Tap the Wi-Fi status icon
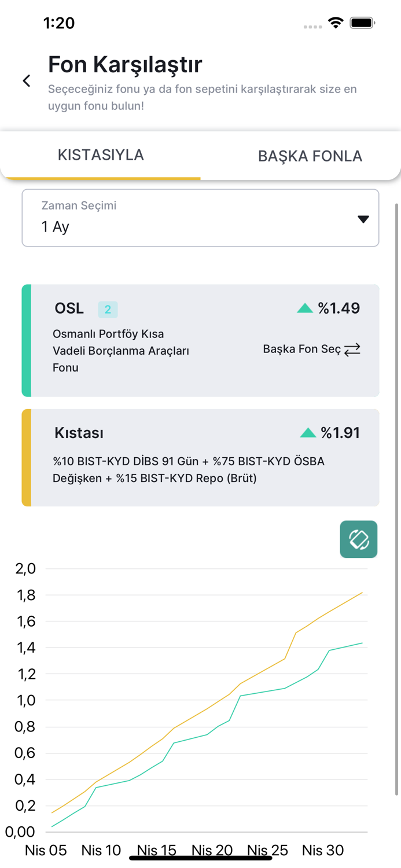The height and width of the screenshot is (868, 401). pyautogui.click(x=336, y=23)
